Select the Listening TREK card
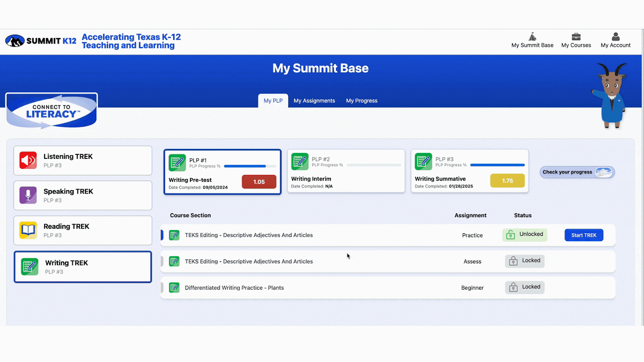 point(83,160)
